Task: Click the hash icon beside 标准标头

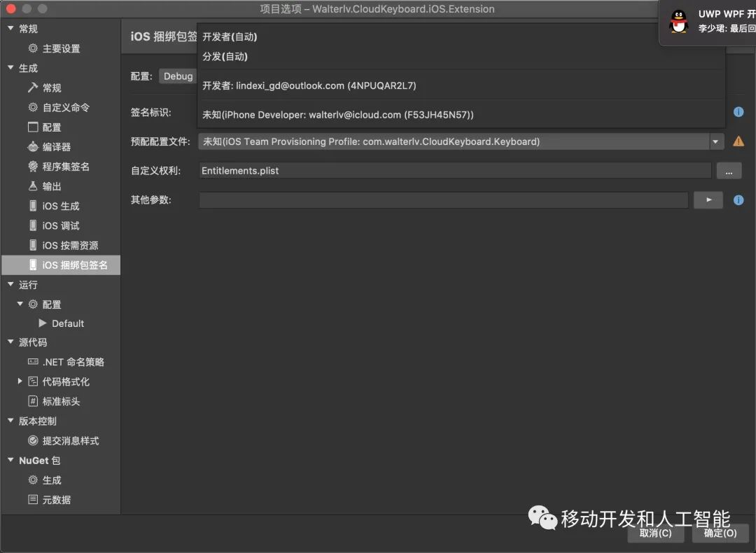Action: pyautogui.click(x=33, y=401)
